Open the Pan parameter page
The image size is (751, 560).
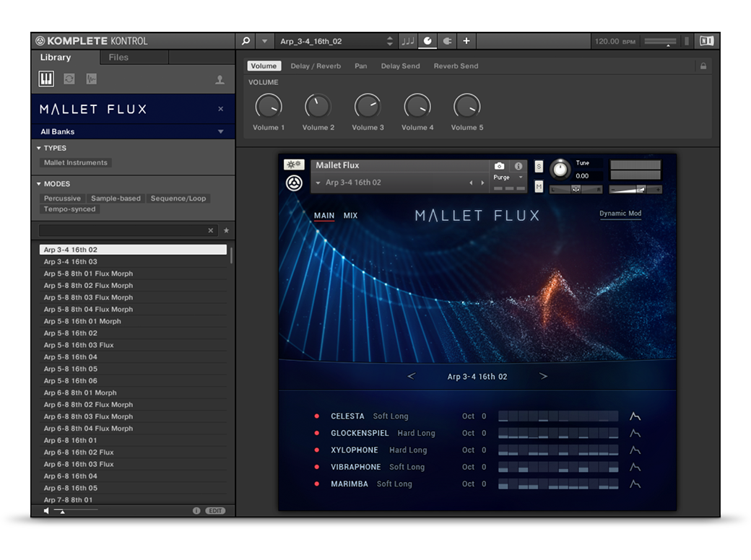(x=360, y=66)
